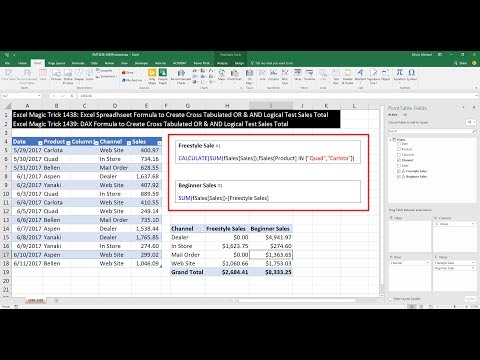Open 3D Map tours
Image resolution: width=480 pixels, height=360 pixels.
click(x=250, y=76)
